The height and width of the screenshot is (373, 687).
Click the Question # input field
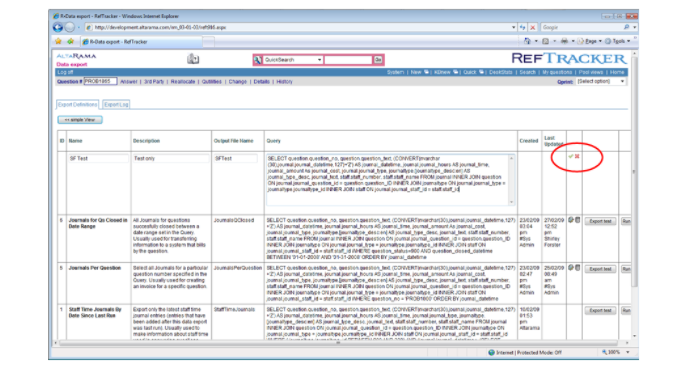[100, 82]
